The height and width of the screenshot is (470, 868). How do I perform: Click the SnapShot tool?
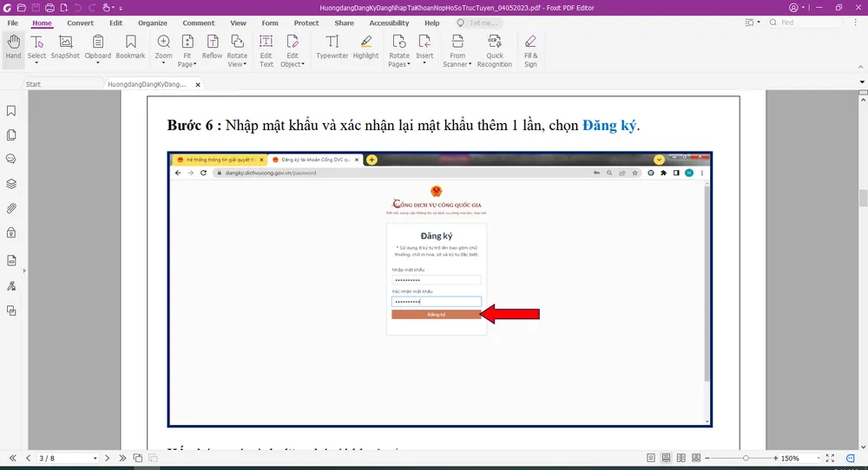pos(65,47)
